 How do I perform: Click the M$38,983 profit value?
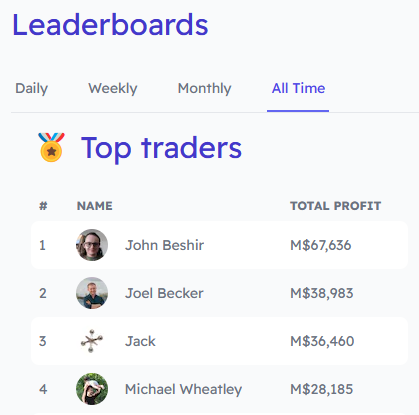tap(322, 293)
